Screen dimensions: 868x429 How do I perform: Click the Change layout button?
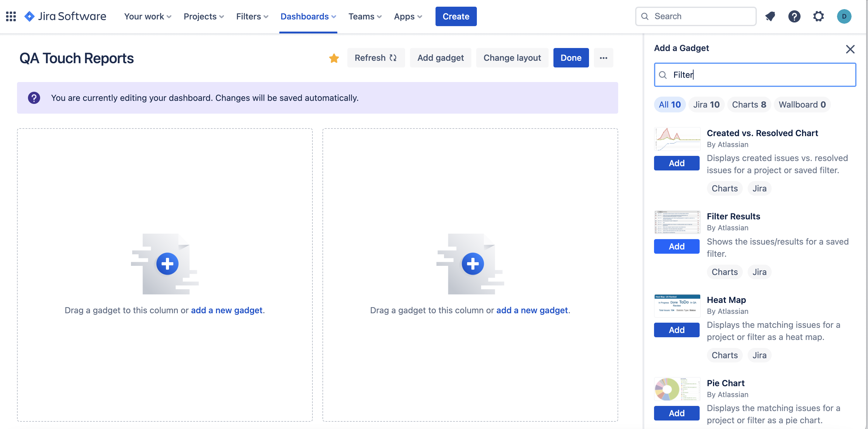[512, 58]
